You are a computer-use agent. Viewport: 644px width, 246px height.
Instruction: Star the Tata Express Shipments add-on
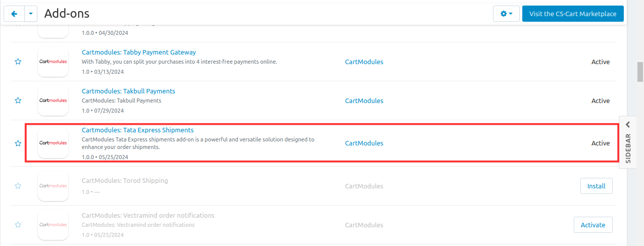18,143
